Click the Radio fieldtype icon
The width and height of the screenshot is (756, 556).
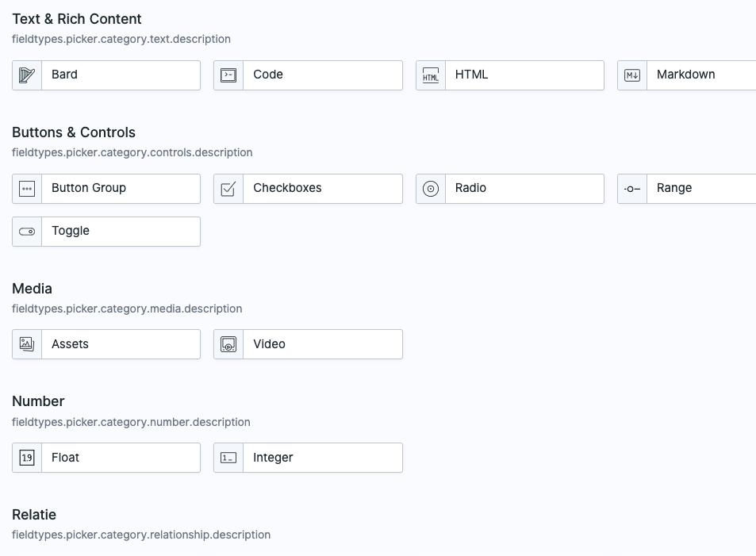pos(431,189)
